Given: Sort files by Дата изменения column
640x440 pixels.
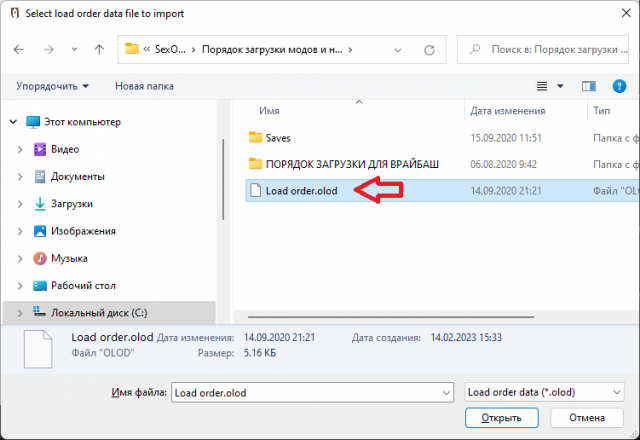Looking at the screenshot, I should (507, 110).
